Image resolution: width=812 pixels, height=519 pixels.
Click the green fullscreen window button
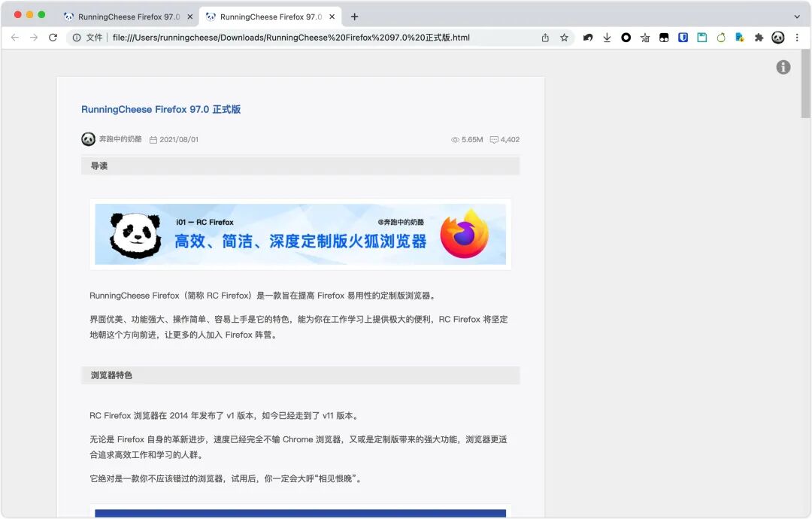[x=41, y=14]
